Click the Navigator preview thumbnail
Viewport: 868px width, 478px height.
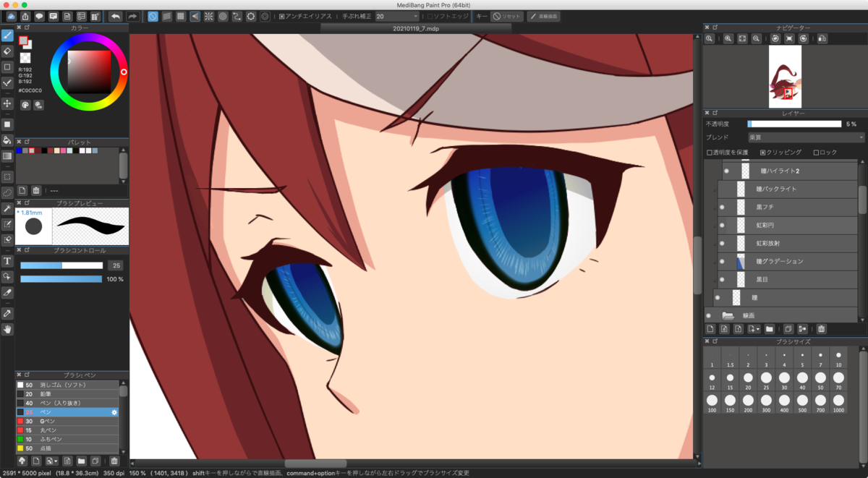(x=785, y=77)
